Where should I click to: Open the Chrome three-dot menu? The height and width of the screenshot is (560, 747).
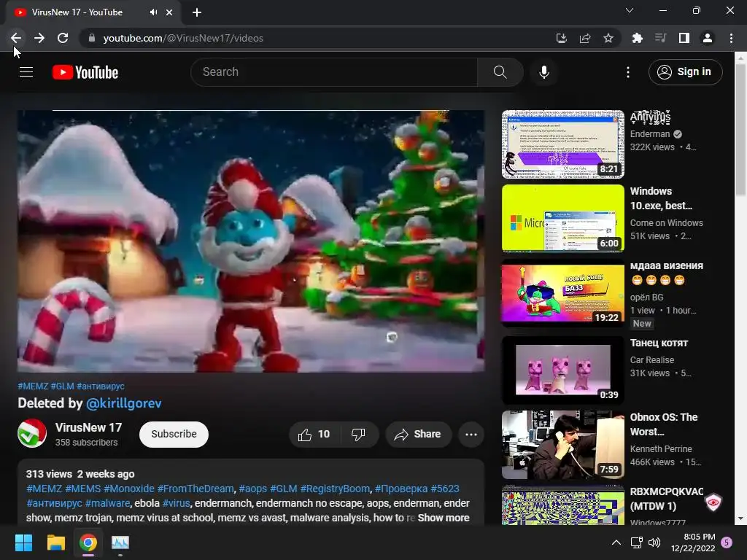(x=731, y=38)
